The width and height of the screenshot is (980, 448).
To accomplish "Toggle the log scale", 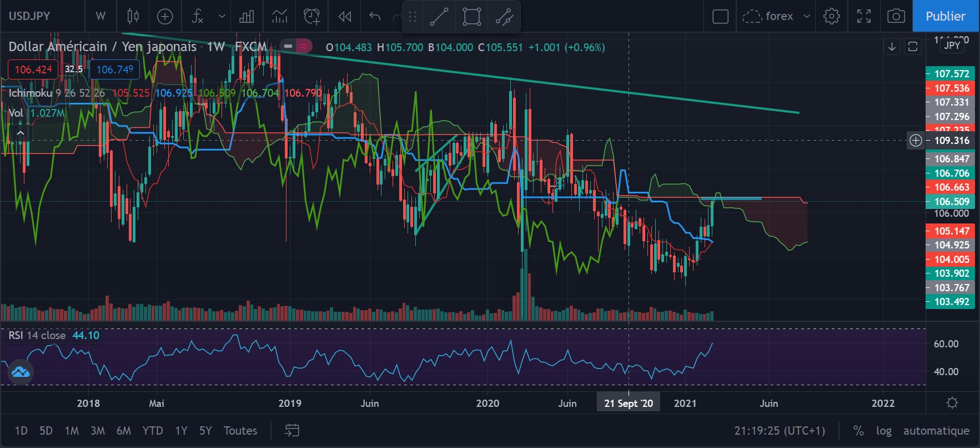I will (x=884, y=431).
